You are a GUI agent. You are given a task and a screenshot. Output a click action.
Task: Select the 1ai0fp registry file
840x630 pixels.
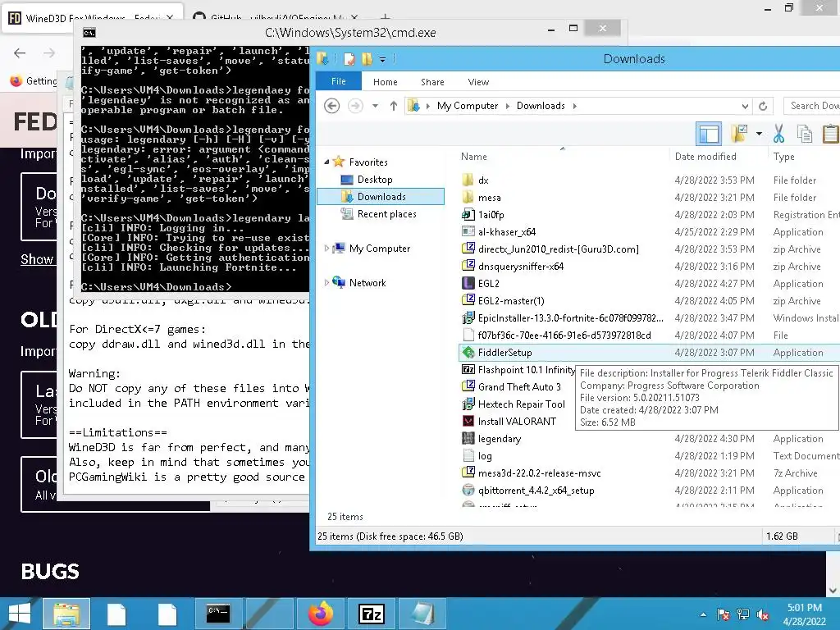pos(491,214)
